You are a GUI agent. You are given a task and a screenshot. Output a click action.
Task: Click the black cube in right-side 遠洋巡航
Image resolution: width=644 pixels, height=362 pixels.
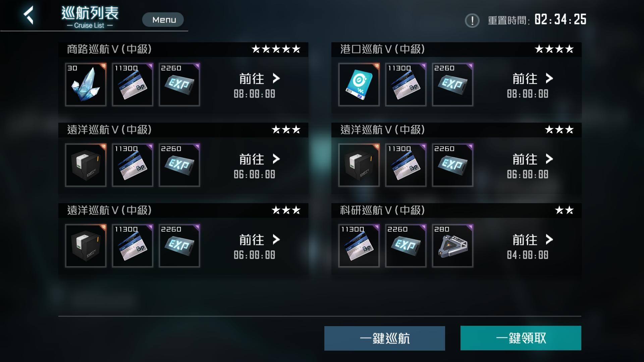coord(359,165)
